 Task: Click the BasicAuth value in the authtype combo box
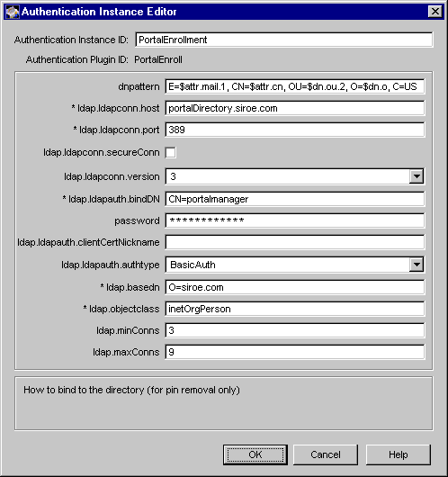[193, 265]
